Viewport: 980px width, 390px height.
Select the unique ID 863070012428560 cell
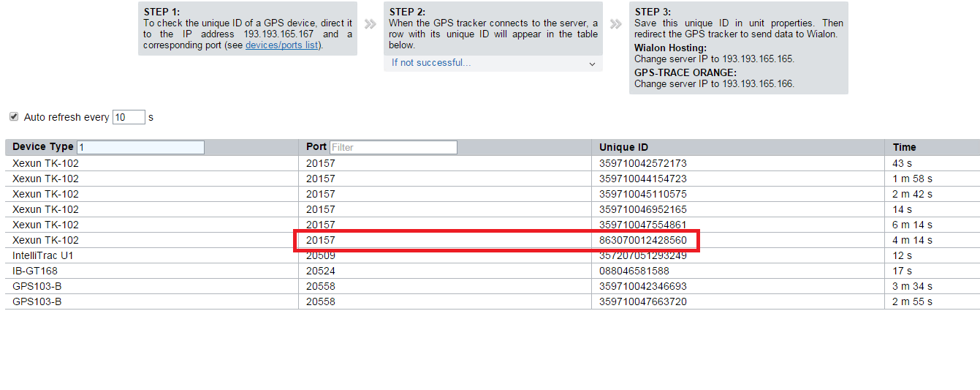point(643,240)
